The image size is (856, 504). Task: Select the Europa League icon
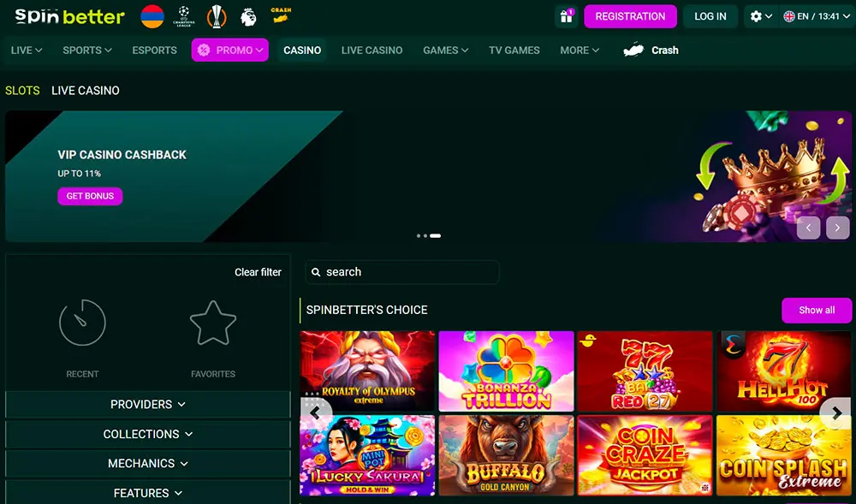coord(216,16)
